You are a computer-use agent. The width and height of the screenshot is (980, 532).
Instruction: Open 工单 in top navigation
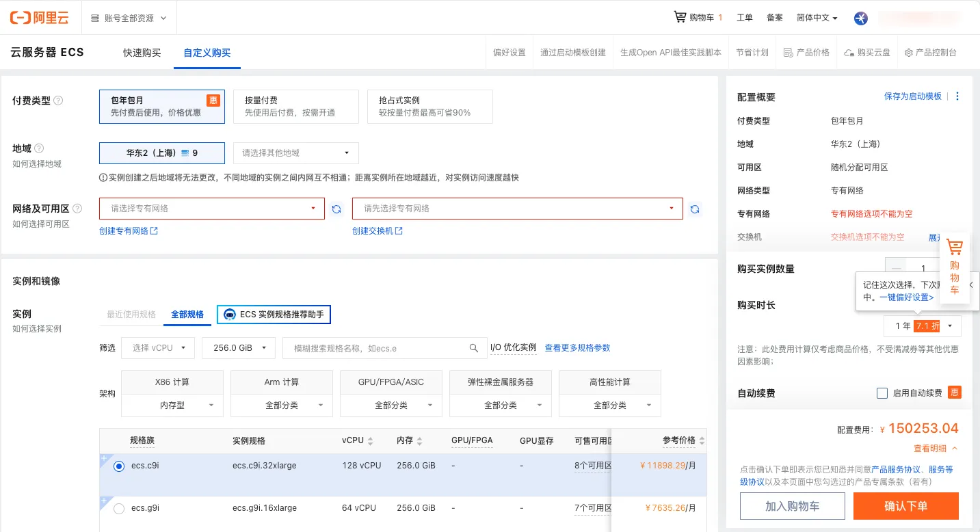tap(745, 18)
